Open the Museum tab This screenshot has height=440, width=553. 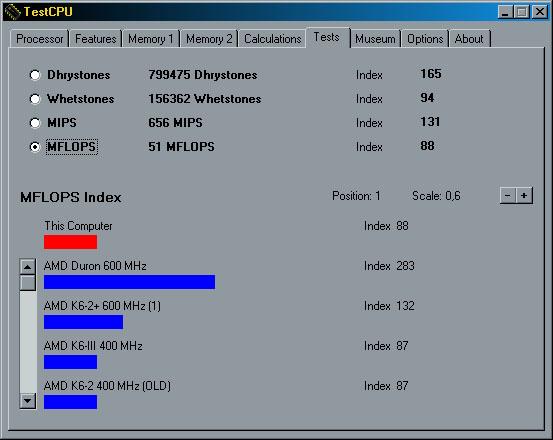(x=375, y=39)
